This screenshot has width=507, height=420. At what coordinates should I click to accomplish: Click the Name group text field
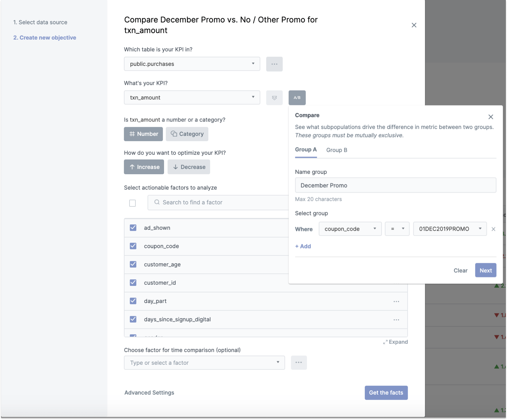(395, 185)
